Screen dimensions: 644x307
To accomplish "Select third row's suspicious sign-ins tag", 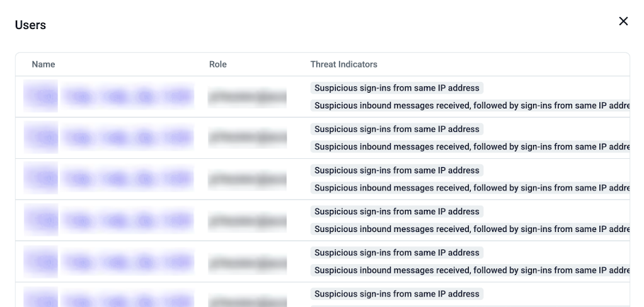I will (397, 170).
